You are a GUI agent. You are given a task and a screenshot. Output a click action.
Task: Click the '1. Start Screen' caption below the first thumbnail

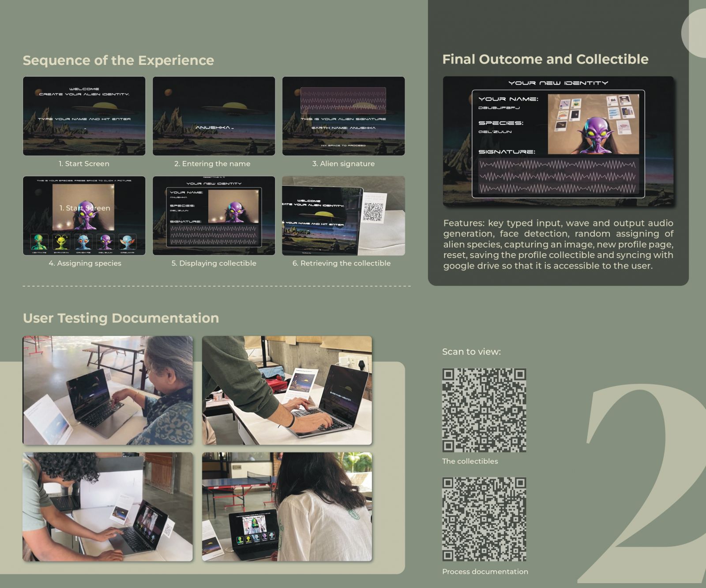coord(84,164)
